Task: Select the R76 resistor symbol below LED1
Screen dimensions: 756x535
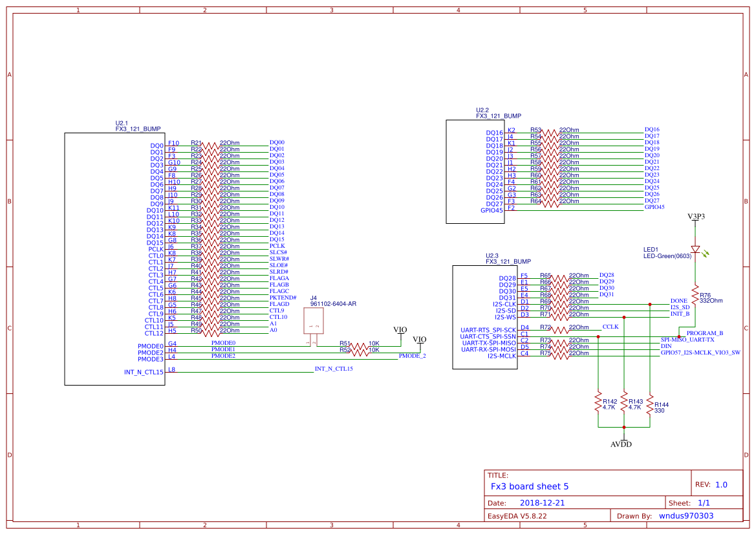Action: [x=695, y=294]
